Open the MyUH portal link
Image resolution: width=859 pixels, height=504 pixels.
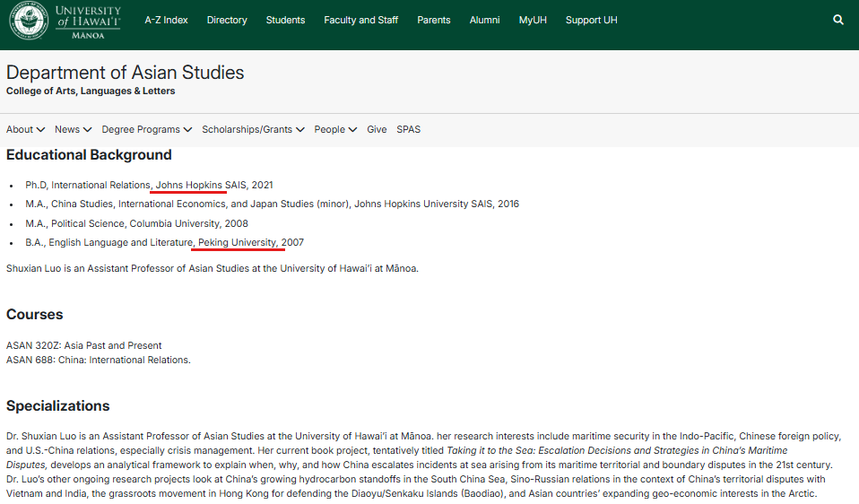coord(533,21)
